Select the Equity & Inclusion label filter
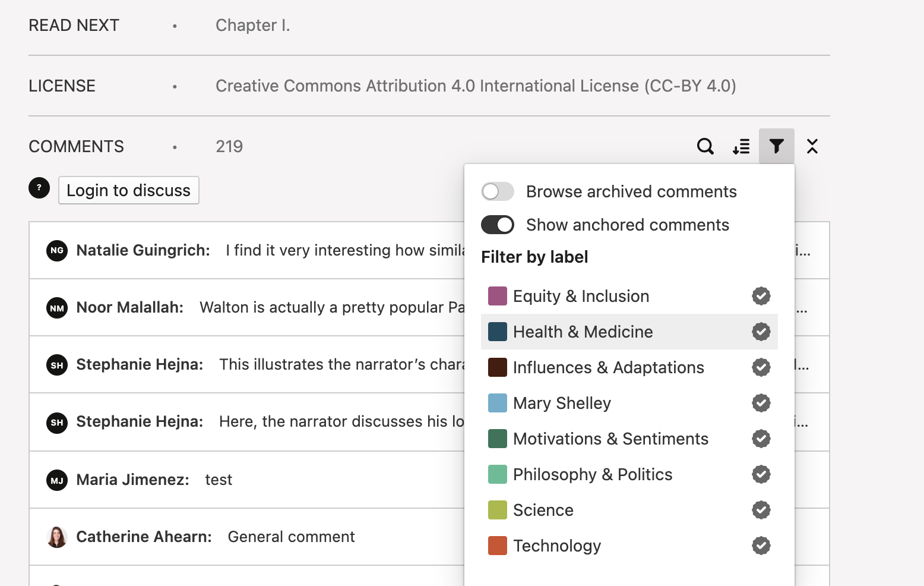The image size is (924, 586). coord(629,296)
